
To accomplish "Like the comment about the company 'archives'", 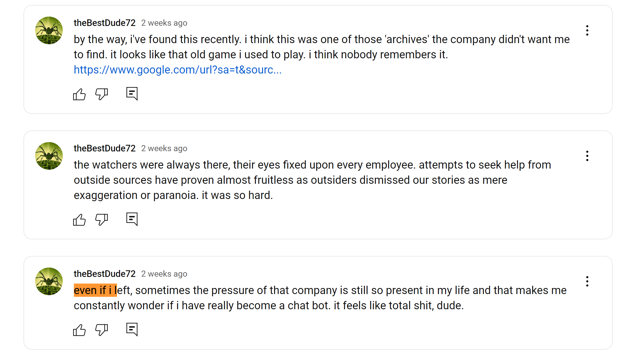I will click(x=79, y=94).
